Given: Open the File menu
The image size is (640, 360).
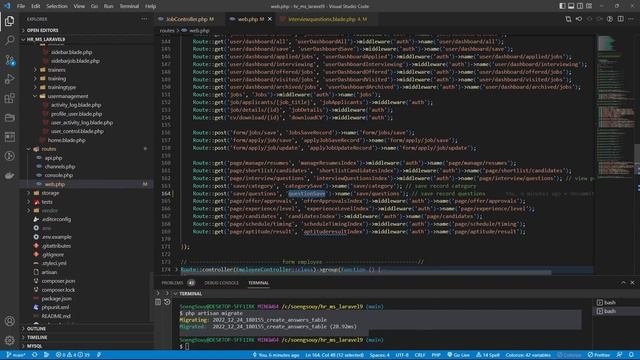Looking at the screenshot, I should click(21, 6).
